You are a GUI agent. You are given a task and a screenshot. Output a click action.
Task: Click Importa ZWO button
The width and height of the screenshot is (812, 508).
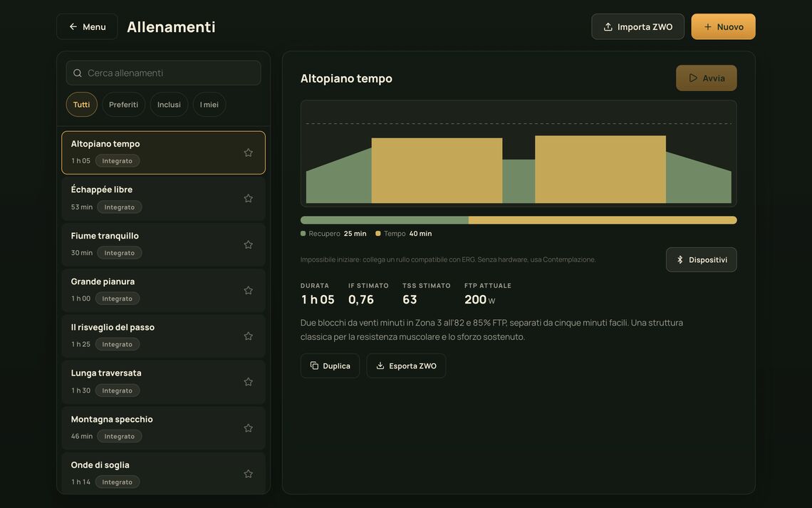[637, 26]
